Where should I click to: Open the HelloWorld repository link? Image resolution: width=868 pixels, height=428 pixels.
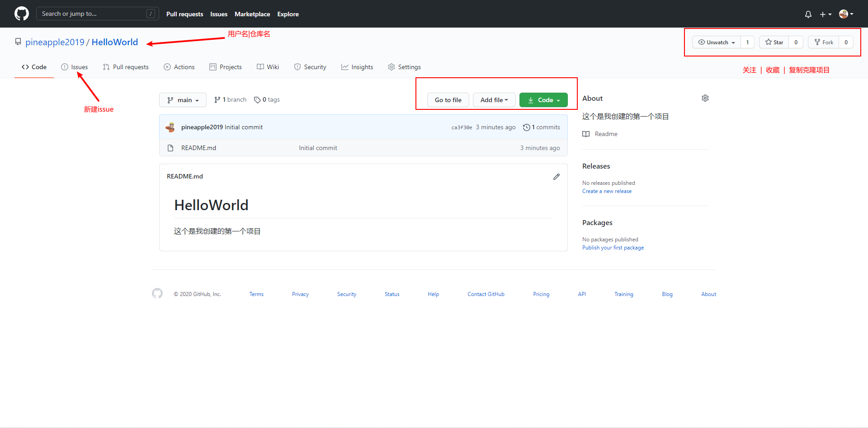115,42
